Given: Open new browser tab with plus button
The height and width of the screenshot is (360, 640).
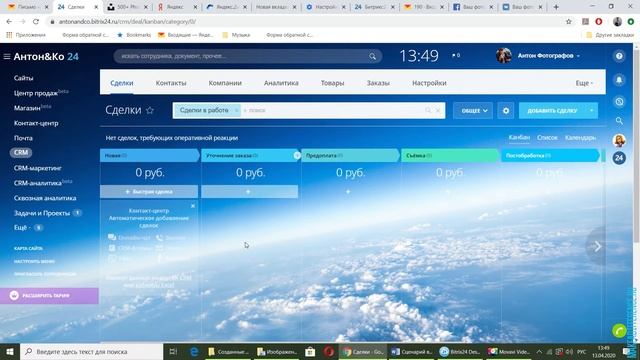Looking at the screenshot, I should [556, 7].
